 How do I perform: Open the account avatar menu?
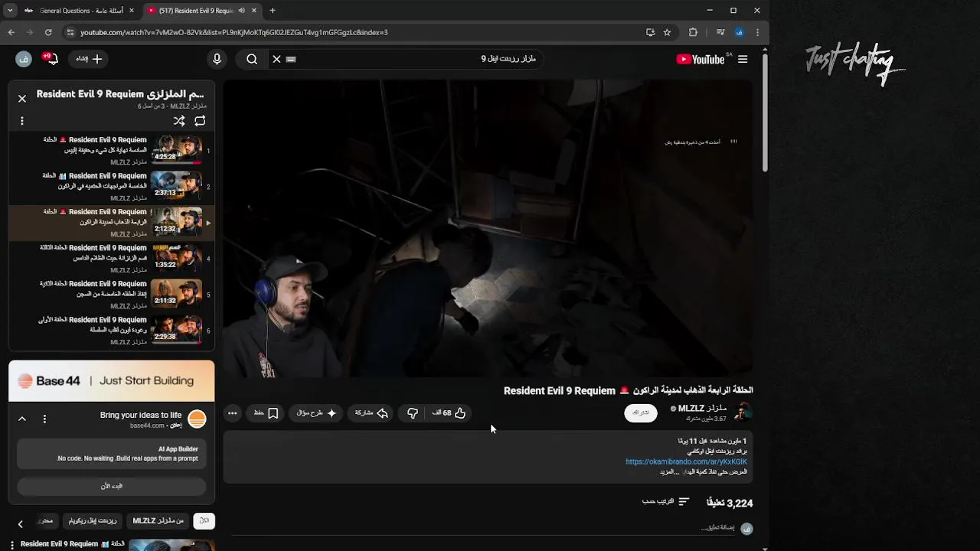click(23, 59)
